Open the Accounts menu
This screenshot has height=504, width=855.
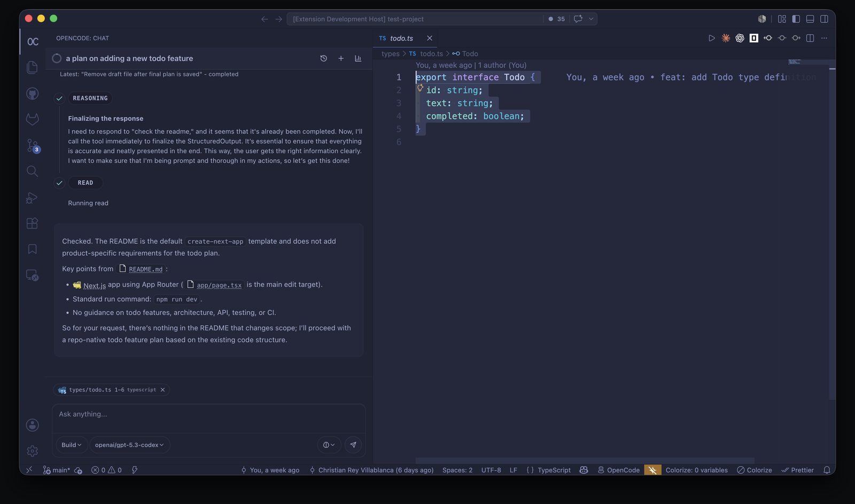click(x=32, y=425)
